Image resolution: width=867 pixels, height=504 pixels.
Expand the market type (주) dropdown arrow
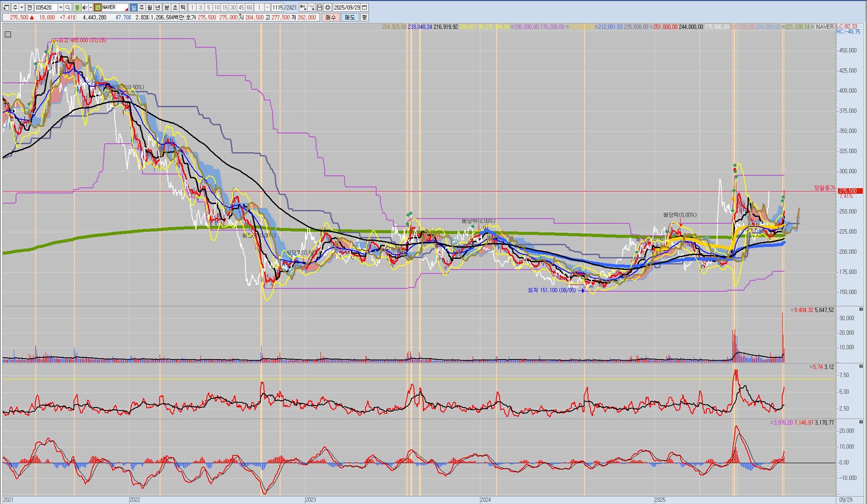(22, 8)
